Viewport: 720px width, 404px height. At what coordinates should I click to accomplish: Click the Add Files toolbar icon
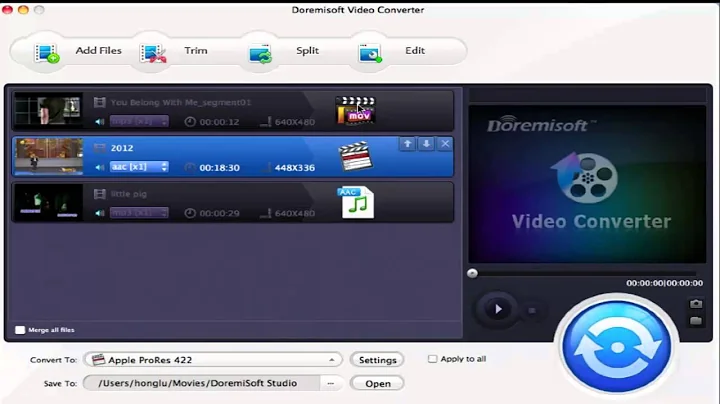(47, 53)
